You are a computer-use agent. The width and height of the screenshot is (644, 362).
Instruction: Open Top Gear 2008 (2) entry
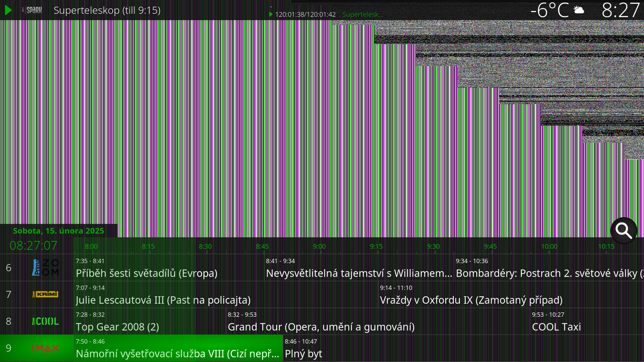(x=117, y=326)
